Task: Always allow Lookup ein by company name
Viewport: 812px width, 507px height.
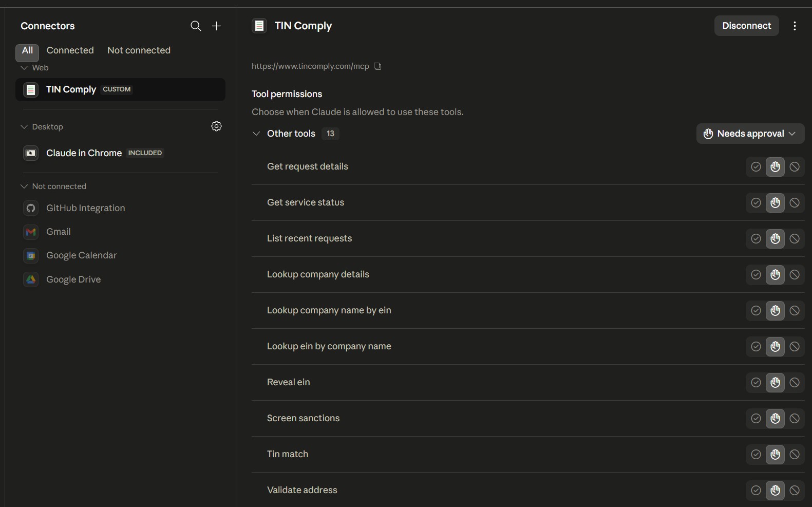Action: (756, 346)
